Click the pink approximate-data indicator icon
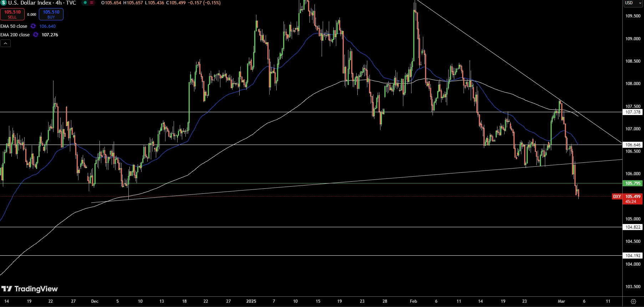644x307 pixels. point(92,3)
